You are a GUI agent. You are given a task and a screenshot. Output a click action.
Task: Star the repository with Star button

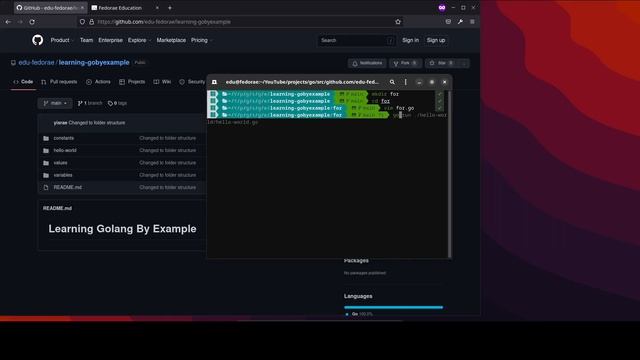pyautogui.click(x=441, y=63)
